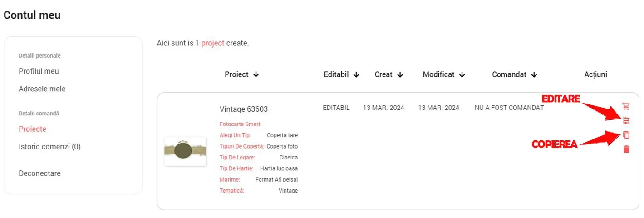Click the sort arrow next to Editabil
Viewport: 644px width, 218px height.
click(x=356, y=75)
